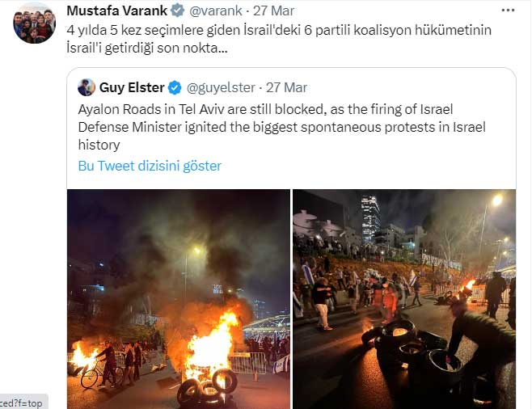Click Mustafa Varank's profile avatar
Image resolution: width=532 pixels, height=409 pixels.
(35, 25)
